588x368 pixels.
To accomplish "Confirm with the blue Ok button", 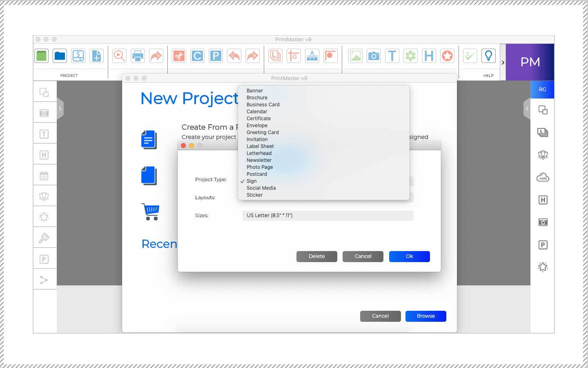I will tap(410, 256).
